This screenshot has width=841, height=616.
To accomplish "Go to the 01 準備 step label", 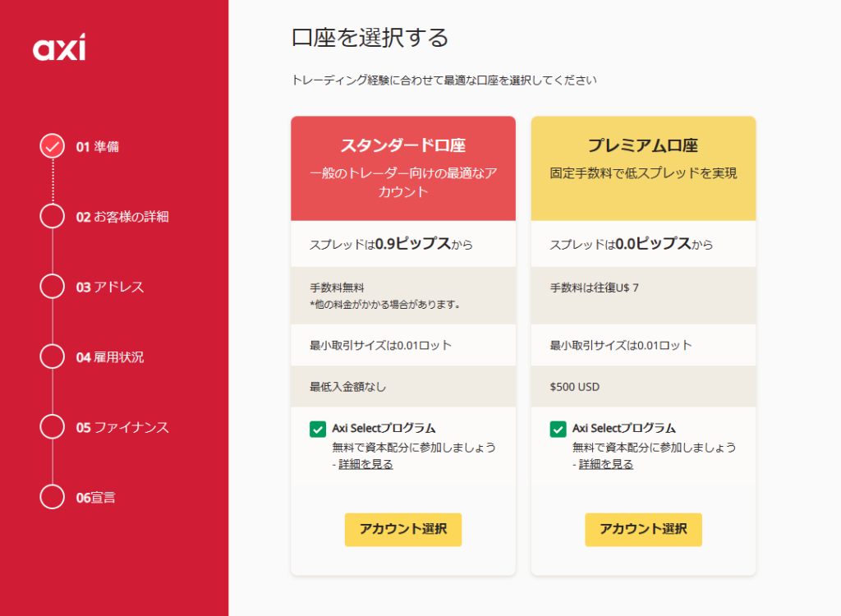I will 97,147.
